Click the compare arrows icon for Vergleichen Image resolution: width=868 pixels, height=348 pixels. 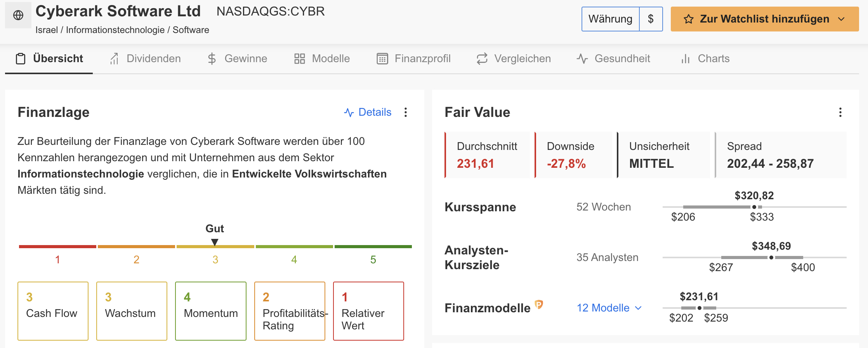coord(482,59)
